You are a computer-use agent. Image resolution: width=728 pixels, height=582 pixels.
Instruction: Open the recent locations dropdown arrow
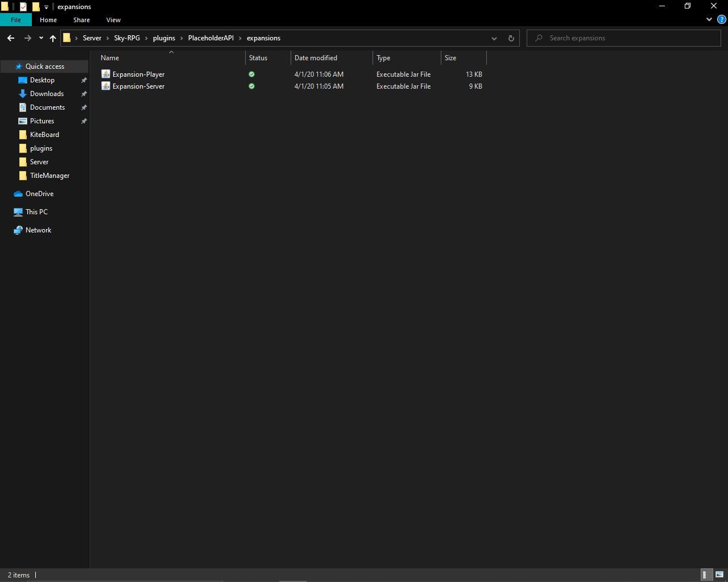pos(41,38)
